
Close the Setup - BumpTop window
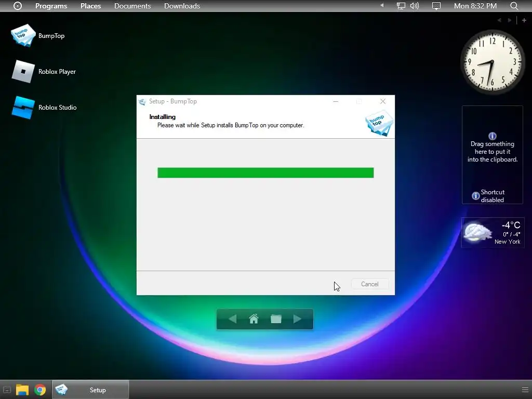point(383,101)
